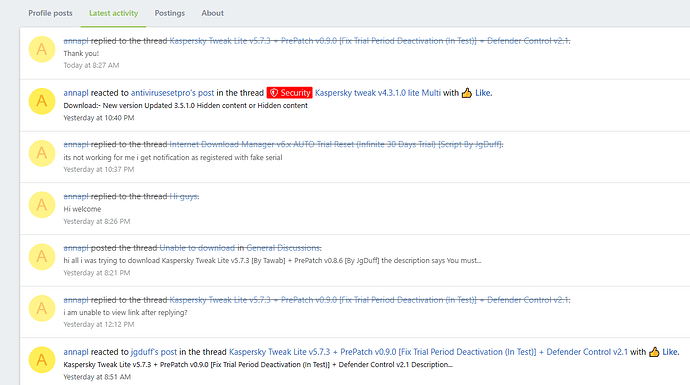Click avatar beside jgduff's post reaction
Image resolution: width=690 pixels, height=385 pixels.
(42, 360)
